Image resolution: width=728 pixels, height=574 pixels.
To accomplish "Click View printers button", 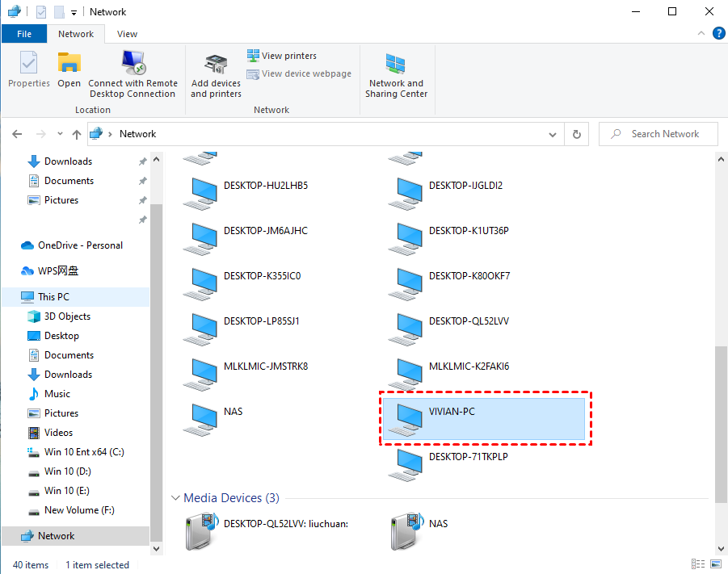I will (282, 56).
